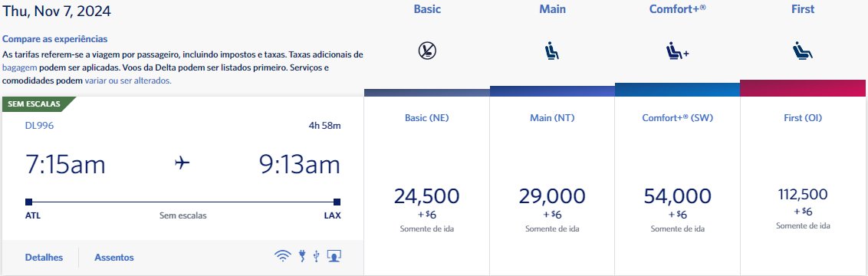Click the power outlet amenity icon
868x276 pixels.
302,255
